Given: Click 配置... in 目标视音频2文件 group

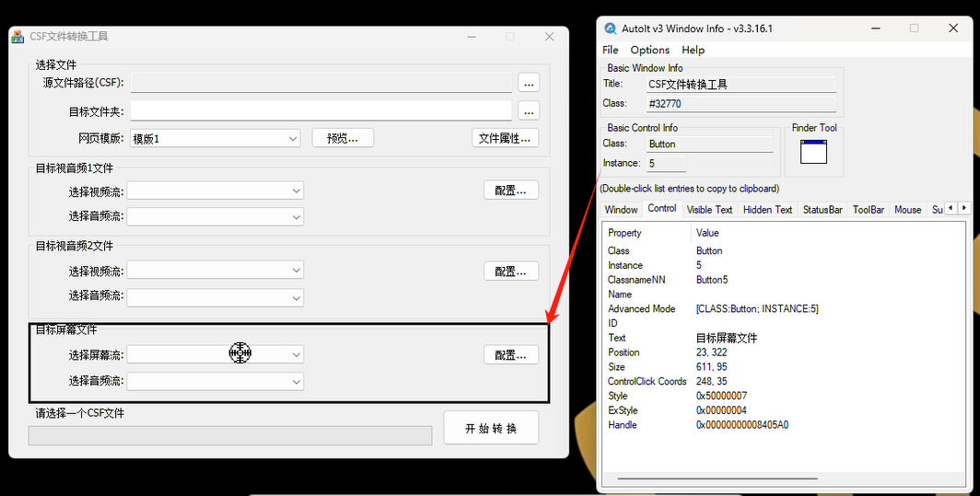Looking at the screenshot, I should [x=510, y=271].
